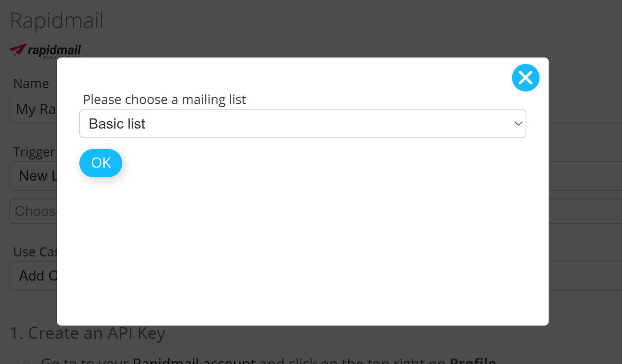Screen dimensions: 622x364
Task: Click the 'Name' field label
Action: (31, 84)
